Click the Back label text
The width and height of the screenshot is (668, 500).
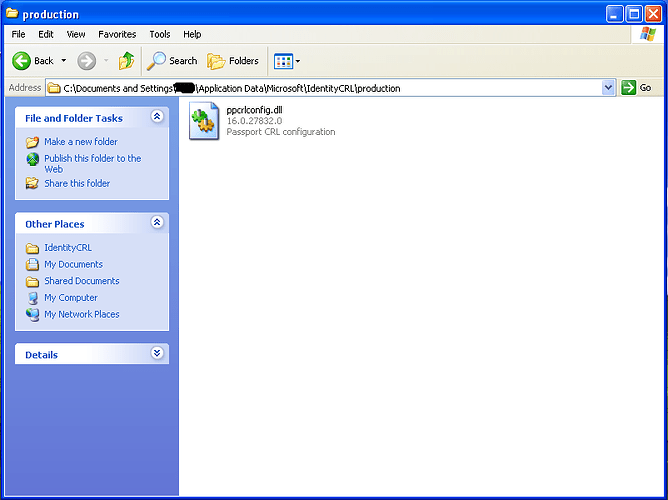44,61
